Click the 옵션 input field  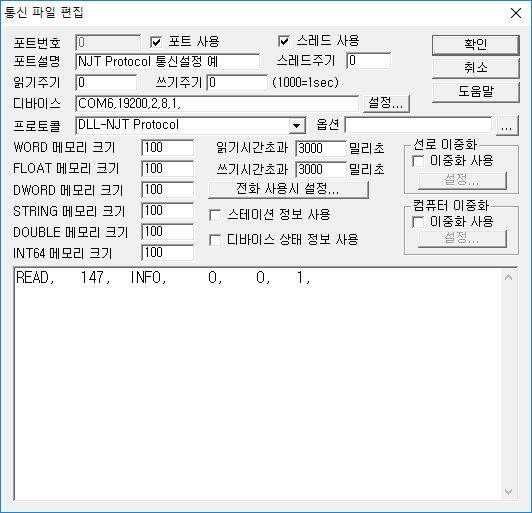click(x=418, y=125)
